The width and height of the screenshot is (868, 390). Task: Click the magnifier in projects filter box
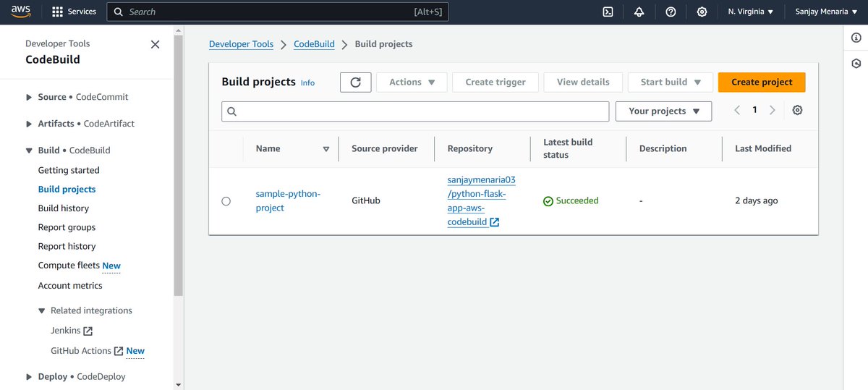tap(232, 111)
